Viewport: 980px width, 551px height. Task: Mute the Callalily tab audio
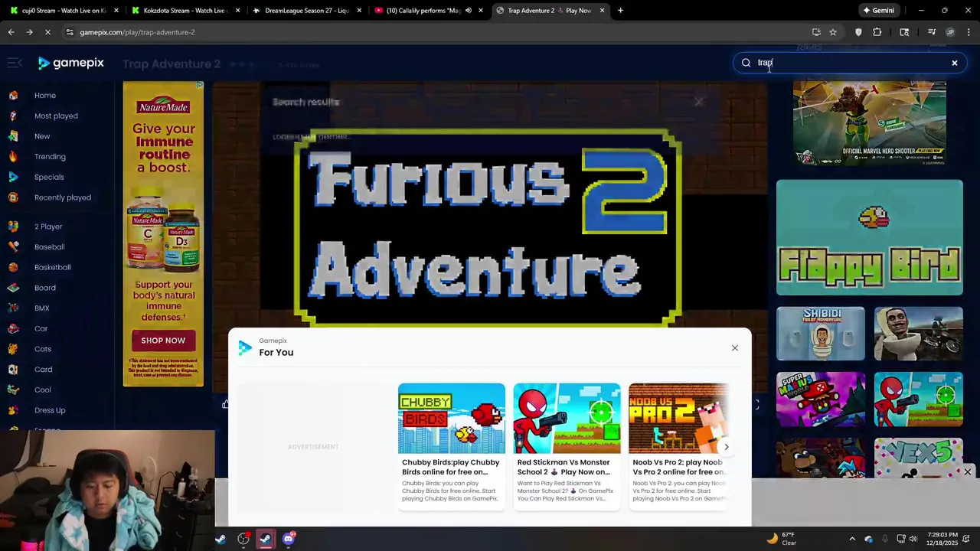pyautogui.click(x=468, y=11)
